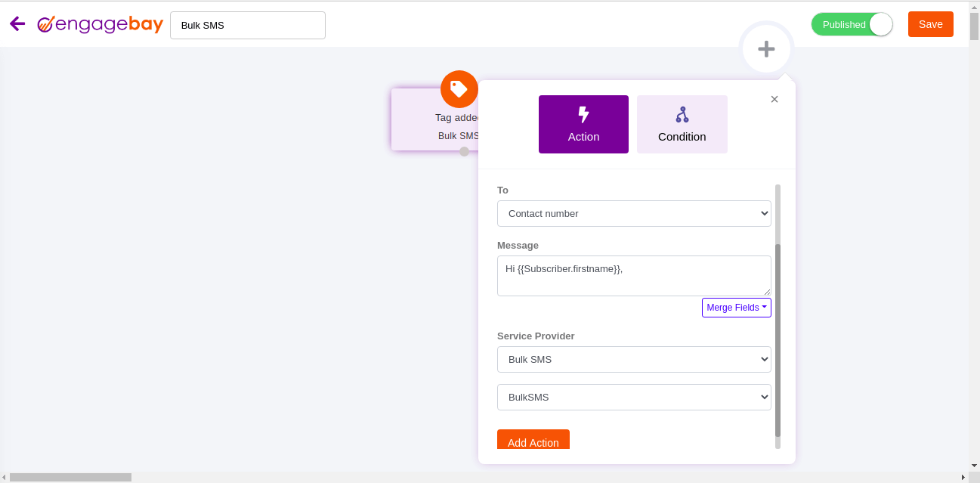The width and height of the screenshot is (980, 483).
Task: Click the horizontal scroll-left arrow
Action: [x=5, y=477]
